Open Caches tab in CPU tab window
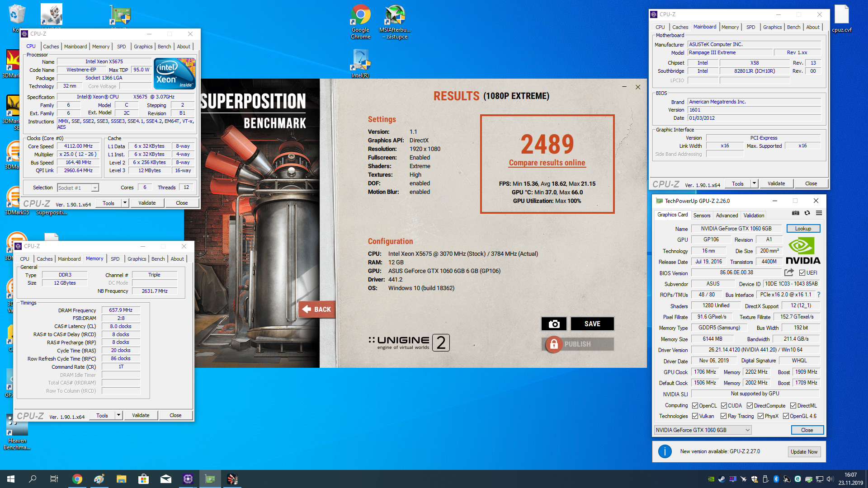This screenshot has width=868, height=488. (x=51, y=47)
